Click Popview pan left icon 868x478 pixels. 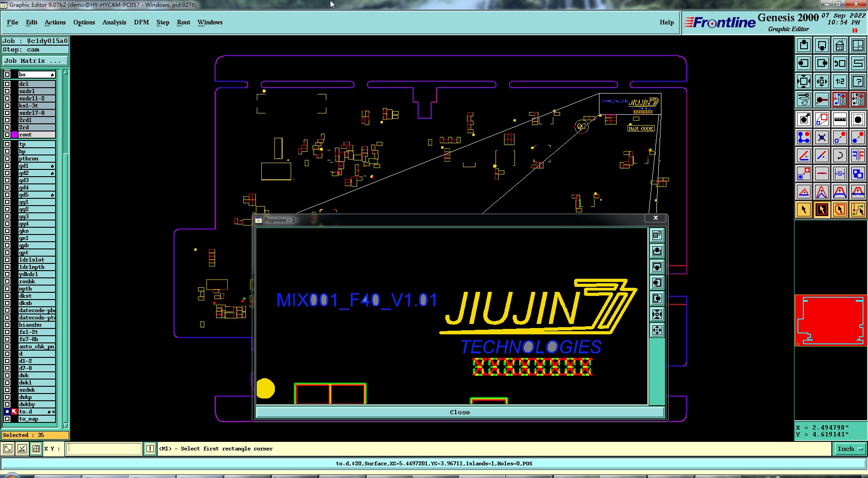657,282
